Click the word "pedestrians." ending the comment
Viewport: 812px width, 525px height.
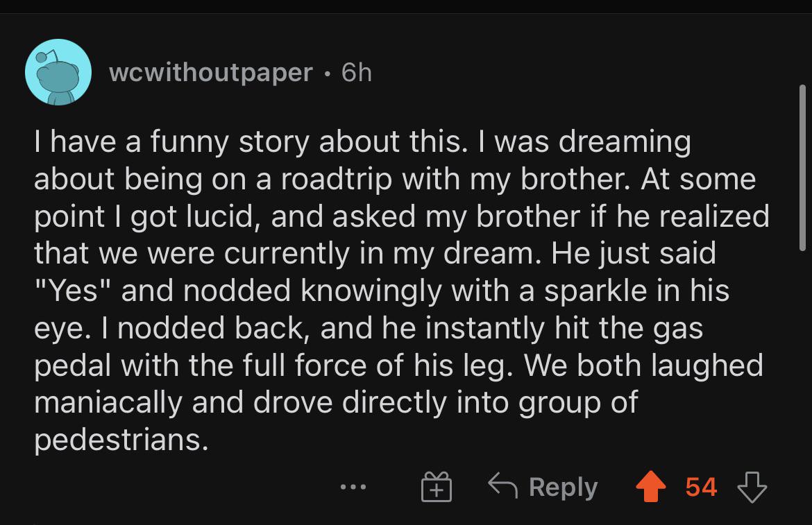[x=121, y=440]
